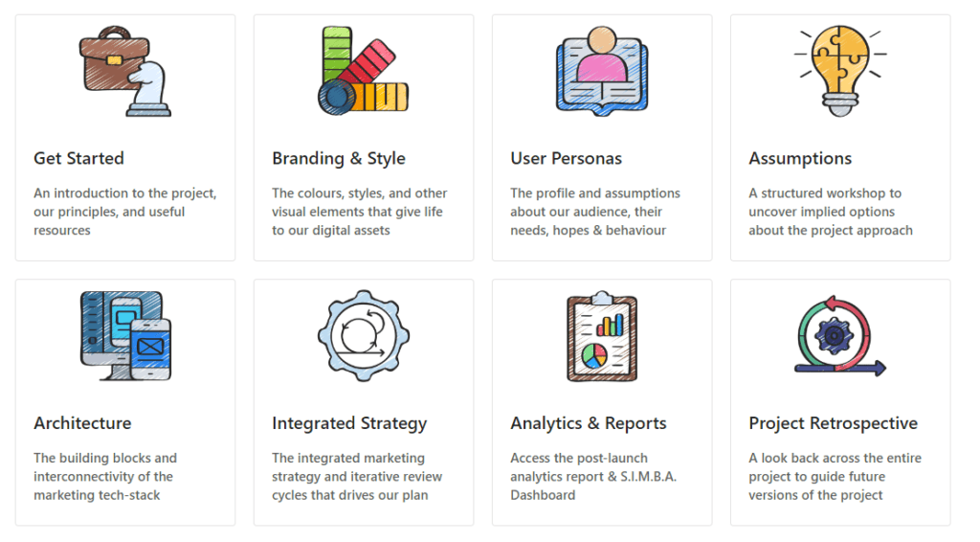The height and width of the screenshot is (542, 980).
Task: Select the gear with cycle arrows icon
Action: pos(363,336)
